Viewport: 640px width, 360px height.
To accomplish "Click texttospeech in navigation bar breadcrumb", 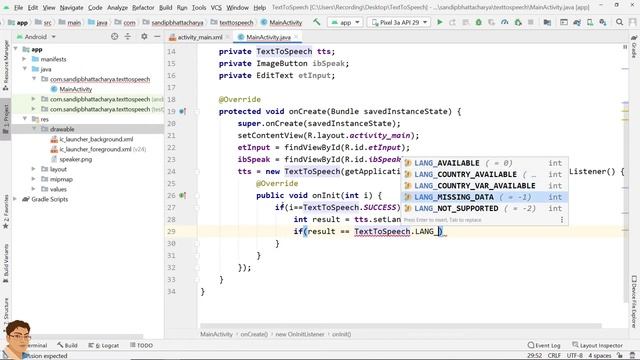I will pos(236,22).
